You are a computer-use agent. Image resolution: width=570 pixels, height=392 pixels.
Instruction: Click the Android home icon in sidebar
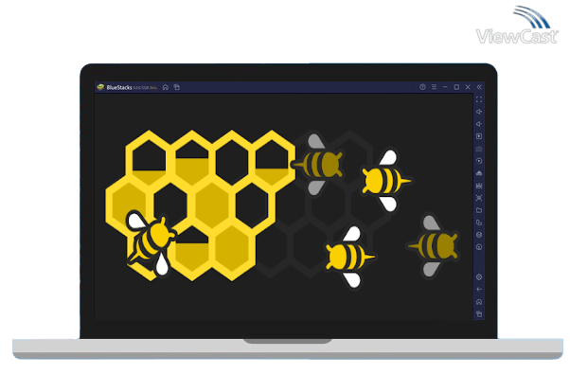pyautogui.click(x=479, y=302)
